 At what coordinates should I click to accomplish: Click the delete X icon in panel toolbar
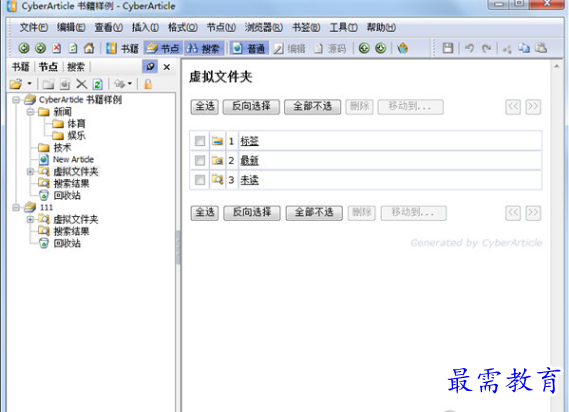coord(82,84)
